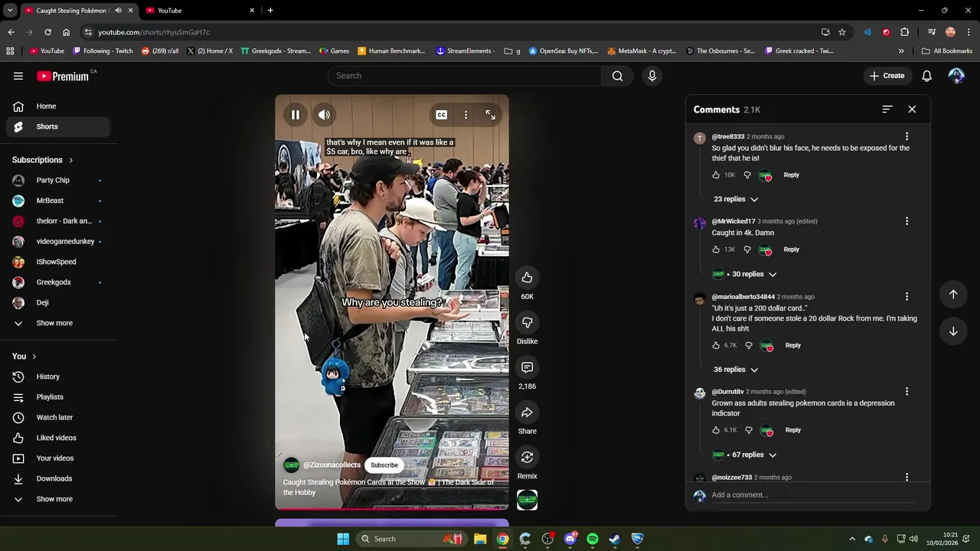Image resolution: width=980 pixels, height=551 pixels.
Task: Open the comments button showing 2,186
Action: tap(527, 367)
